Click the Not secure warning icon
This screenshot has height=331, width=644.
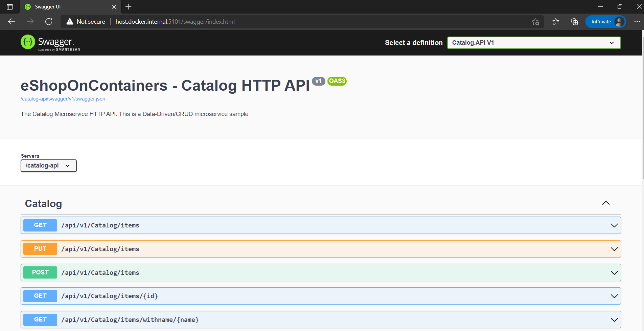(70, 21)
